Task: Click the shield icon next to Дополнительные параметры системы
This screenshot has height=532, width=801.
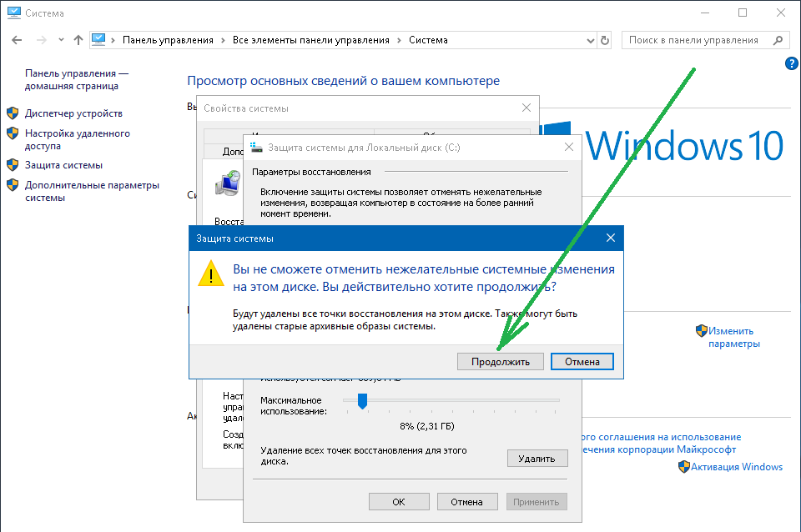Action: tap(13, 185)
